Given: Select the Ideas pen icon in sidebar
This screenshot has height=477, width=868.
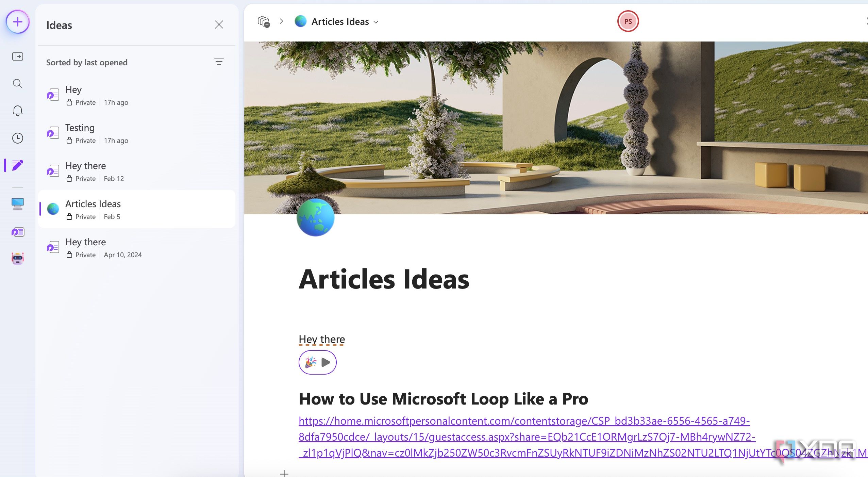Looking at the screenshot, I should [x=17, y=166].
